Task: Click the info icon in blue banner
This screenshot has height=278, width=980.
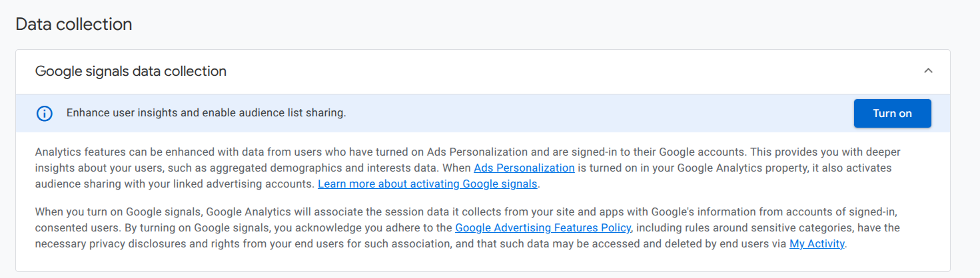Action: pyautogui.click(x=45, y=113)
